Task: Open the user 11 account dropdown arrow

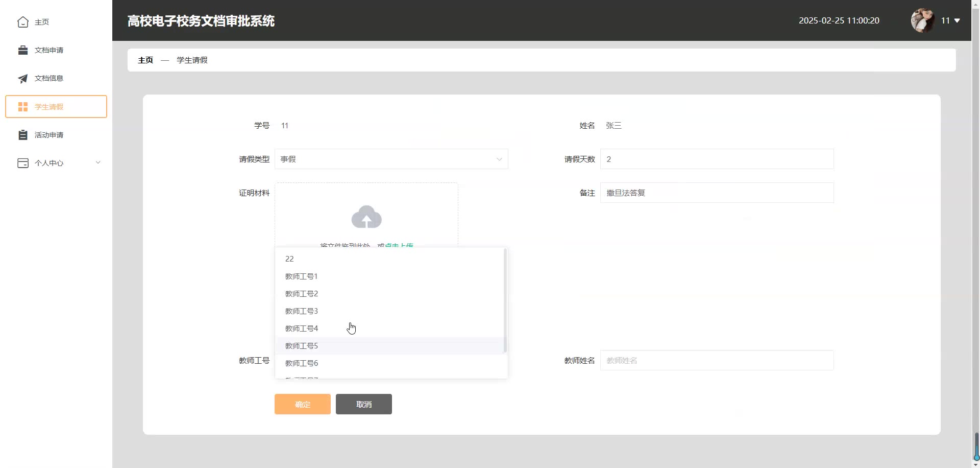Action: point(957,20)
